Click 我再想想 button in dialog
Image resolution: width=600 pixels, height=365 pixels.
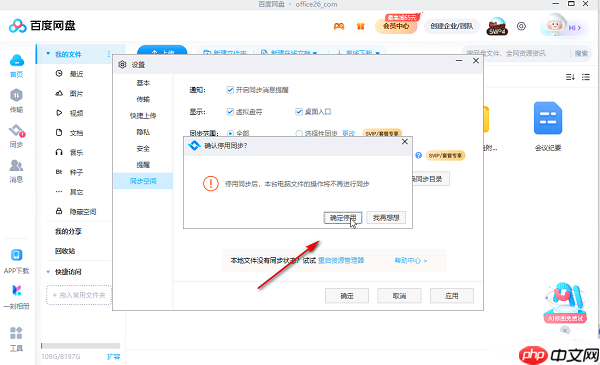[386, 218]
